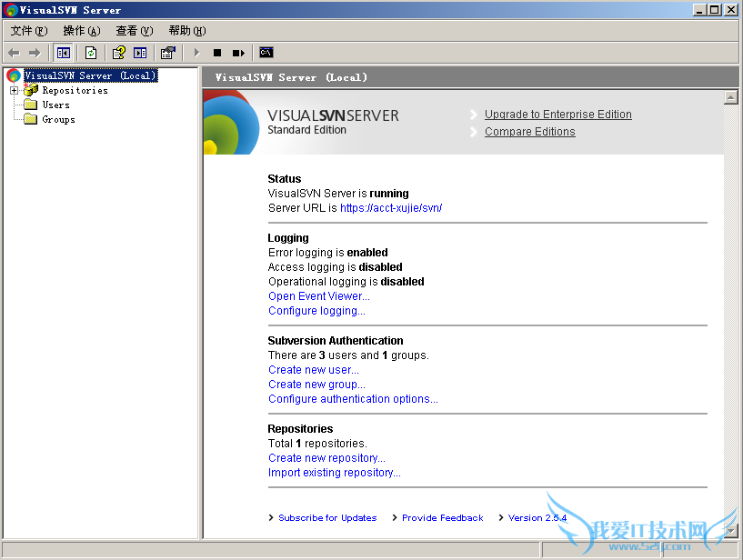Click the Version 2.5.4 link
The width and height of the screenshot is (743, 560).
[537, 518]
